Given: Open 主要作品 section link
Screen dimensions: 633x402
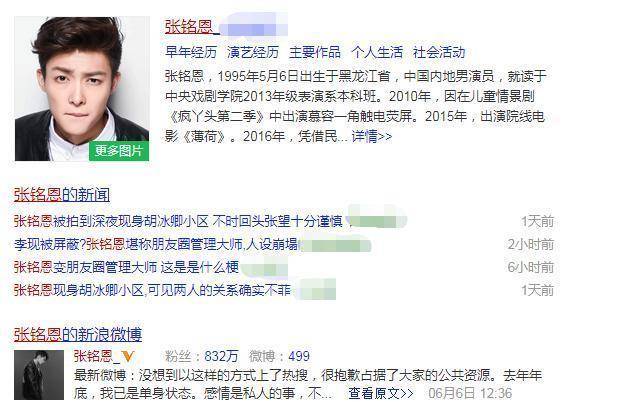Looking at the screenshot, I should click(x=314, y=52).
